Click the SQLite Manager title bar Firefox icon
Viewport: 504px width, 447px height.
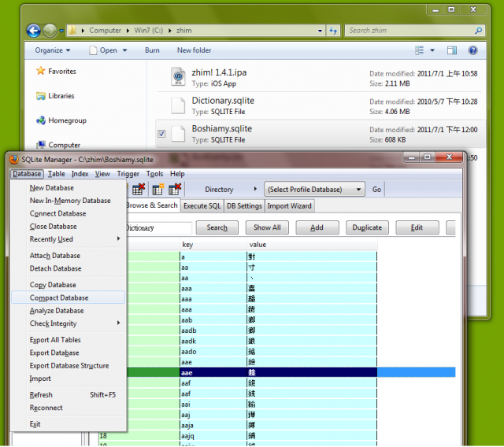(14, 159)
